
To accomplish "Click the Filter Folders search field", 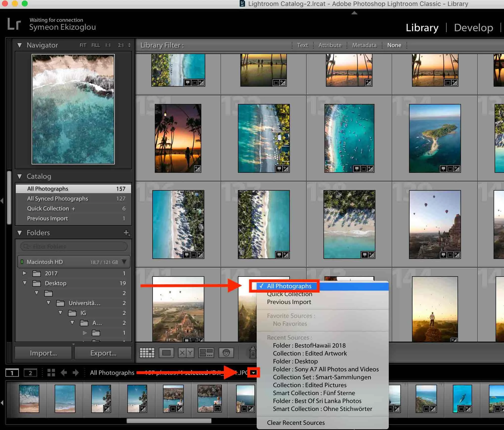I will (x=74, y=247).
